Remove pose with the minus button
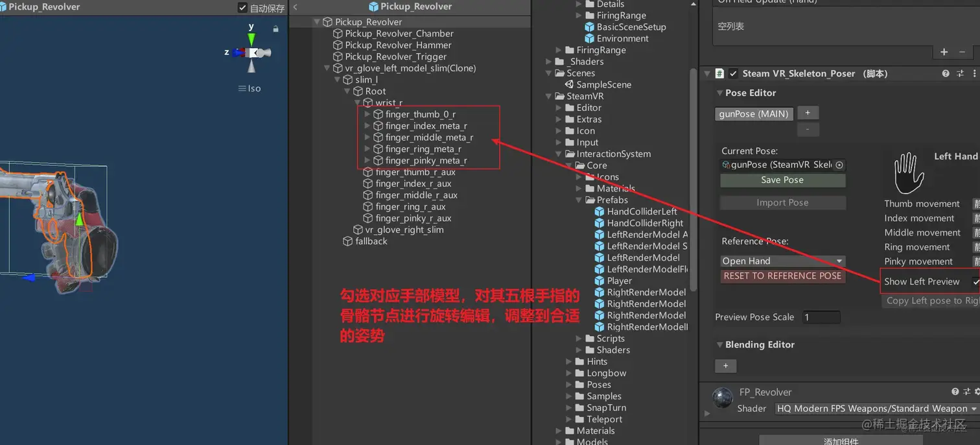 [x=808, y=129]
